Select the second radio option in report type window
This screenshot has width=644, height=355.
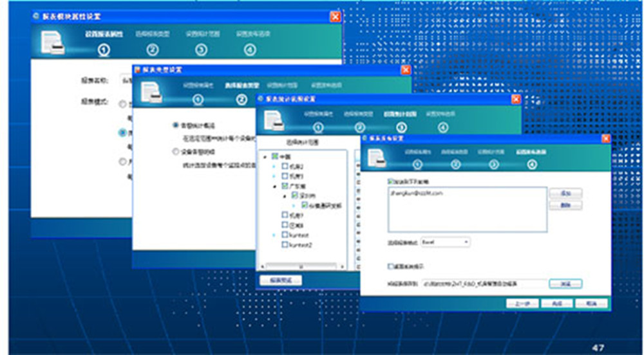(x=175, y=152)
